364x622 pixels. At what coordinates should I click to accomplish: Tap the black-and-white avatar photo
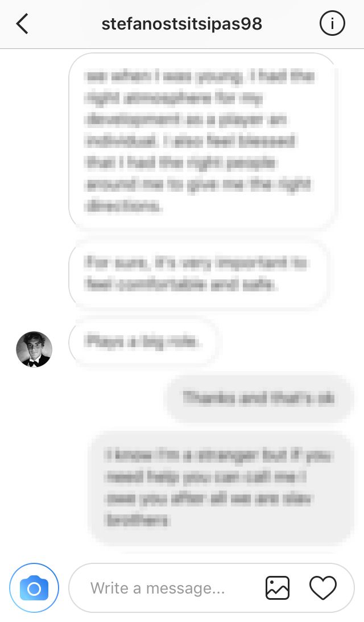pos(34,349)
